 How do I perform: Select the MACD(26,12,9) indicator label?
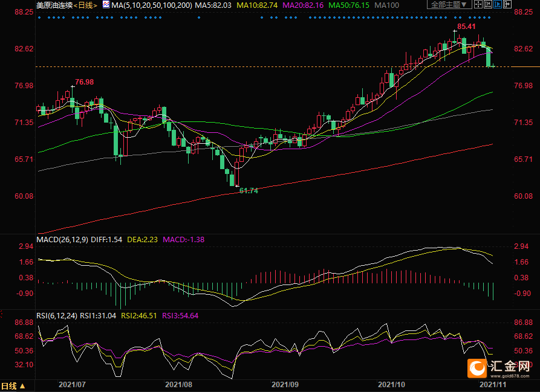62,240
